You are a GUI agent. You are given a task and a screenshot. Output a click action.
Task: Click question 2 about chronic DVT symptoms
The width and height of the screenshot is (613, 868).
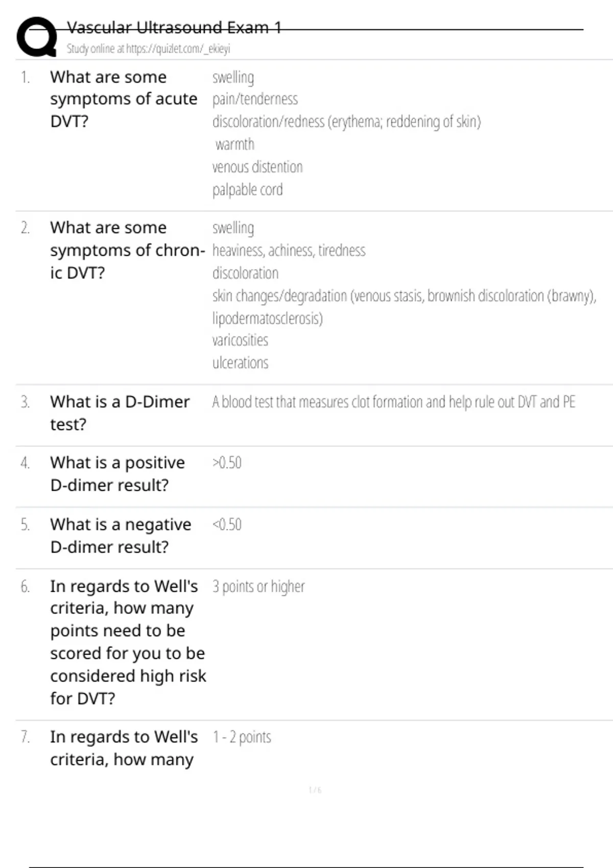tap(128, 250)
